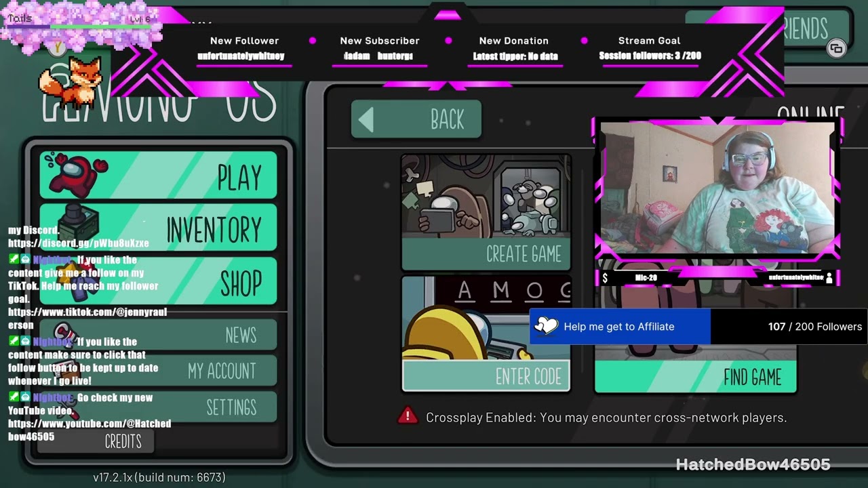The height and width of the screenshot is (488, 868).
Task: Click the heart-hands icon on the Affiliate banner
Action: (547, 326)
